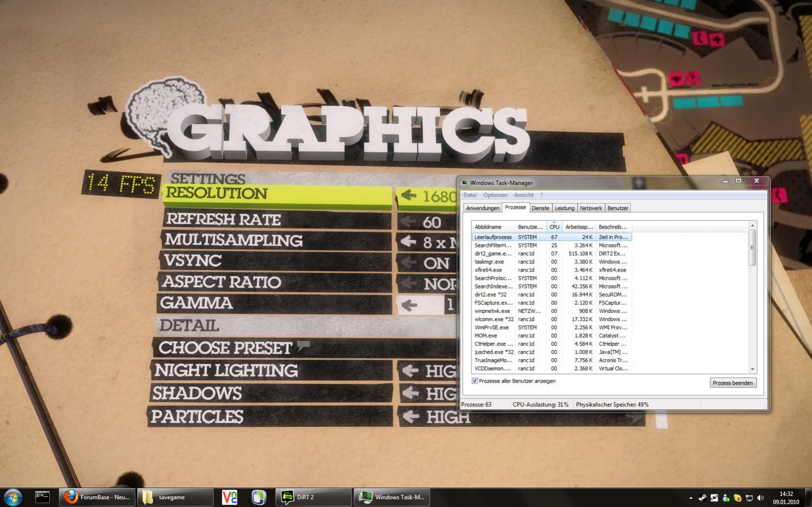Open the Windows Start orb
The height and width of the screenshot is (507, 812).
[x=13, y=497]
